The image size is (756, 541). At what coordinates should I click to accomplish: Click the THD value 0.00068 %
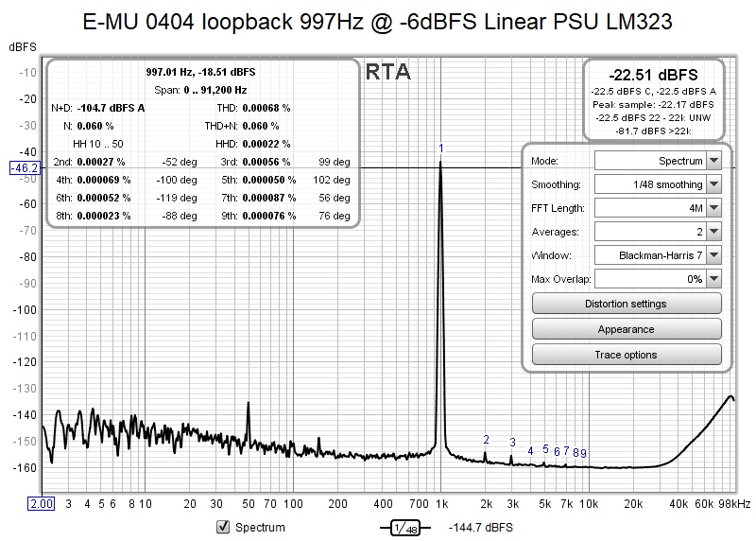(x=266, y=108)
